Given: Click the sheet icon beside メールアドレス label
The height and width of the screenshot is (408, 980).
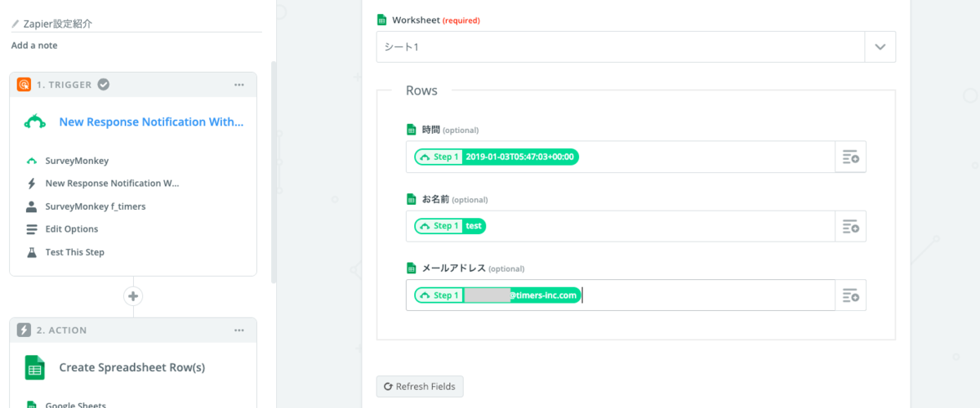Looking at the screenshot, I should [x=412, y=268].
